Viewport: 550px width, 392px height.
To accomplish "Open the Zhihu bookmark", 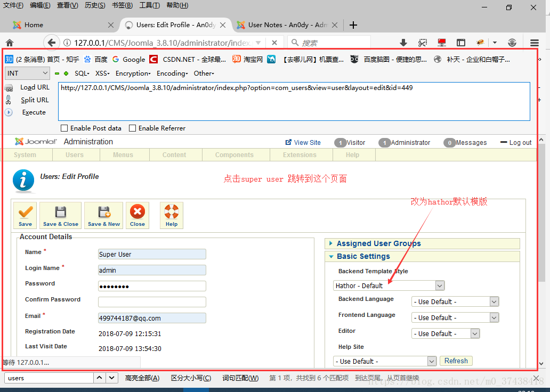I will coord(42,59).
